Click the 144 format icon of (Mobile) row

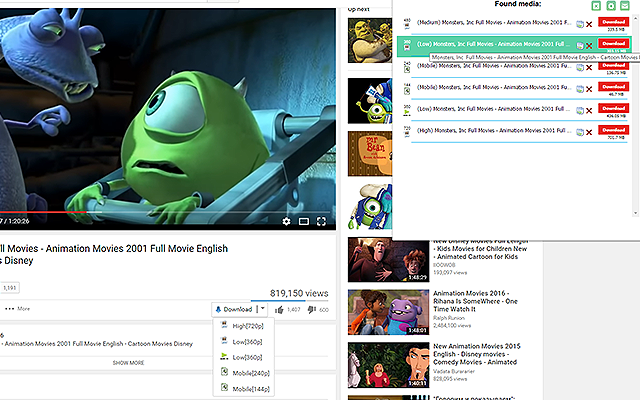point(407,89)
